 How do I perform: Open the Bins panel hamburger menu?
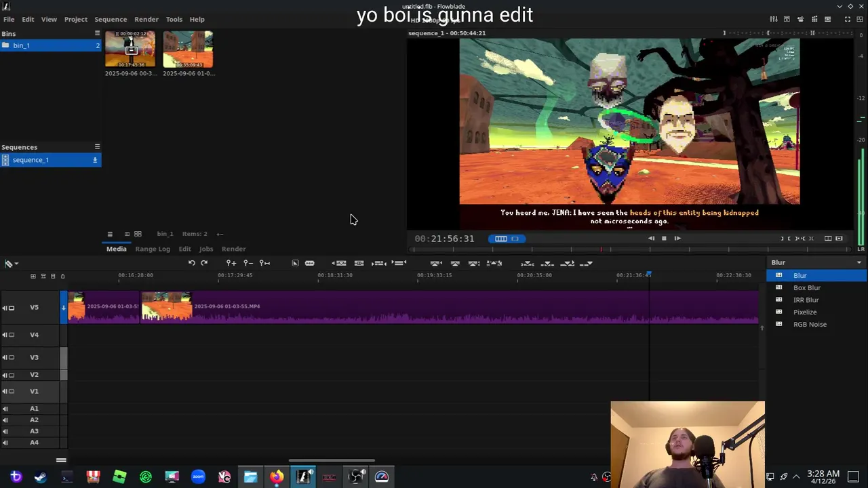97,33
